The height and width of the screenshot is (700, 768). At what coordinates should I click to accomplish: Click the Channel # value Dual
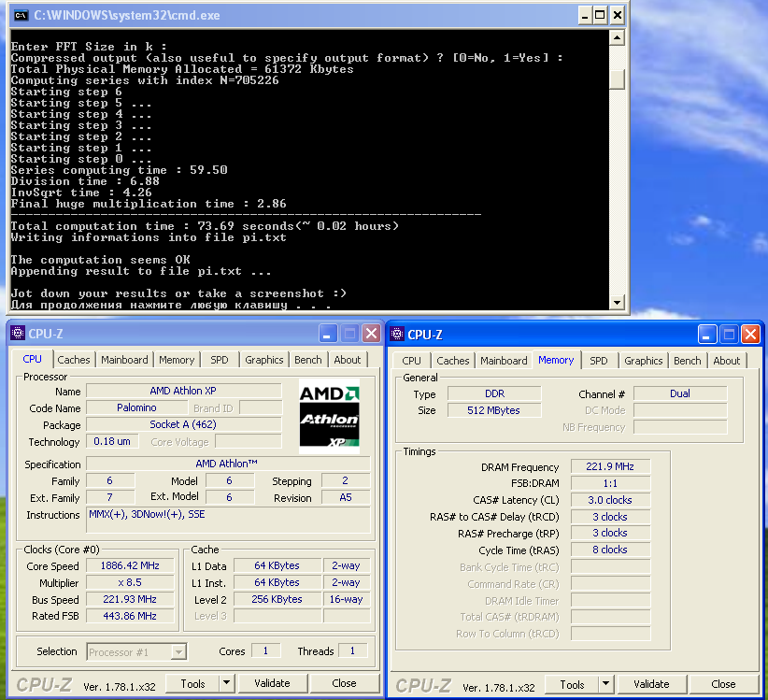coord(680,393)
